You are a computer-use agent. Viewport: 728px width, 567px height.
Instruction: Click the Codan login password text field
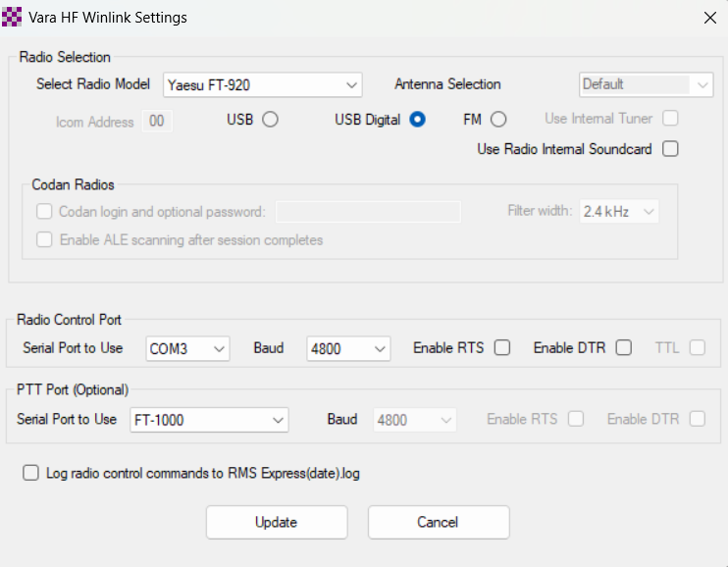[368, 212]
